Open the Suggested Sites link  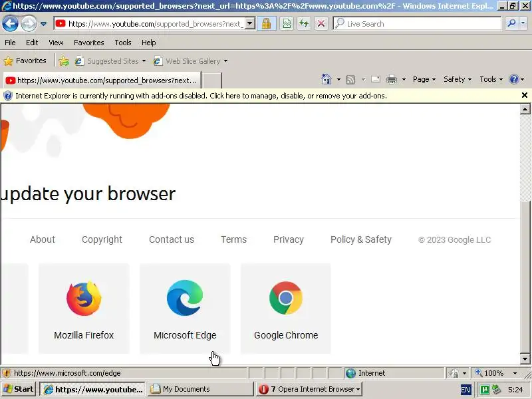(x=110, y=61)
